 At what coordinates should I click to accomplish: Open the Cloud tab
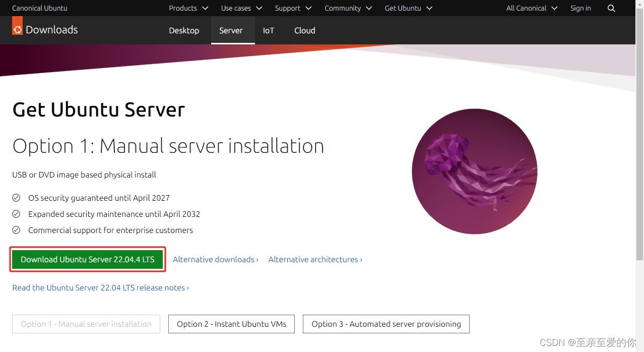pyautogui.click(x=305, y=30)
